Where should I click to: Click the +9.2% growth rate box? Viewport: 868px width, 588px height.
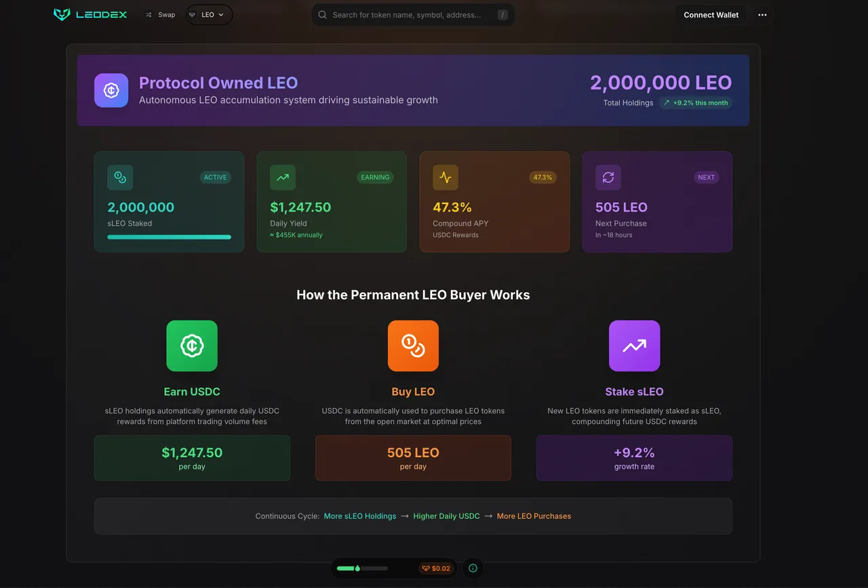click(x=634, y=458)
